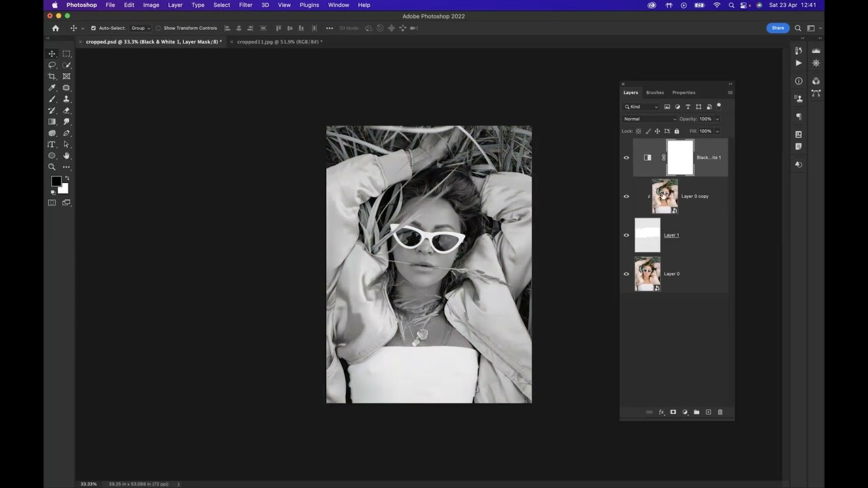868x488 pixels.
Task: Select the Eraser tool
Action: (x=66, y=110)
